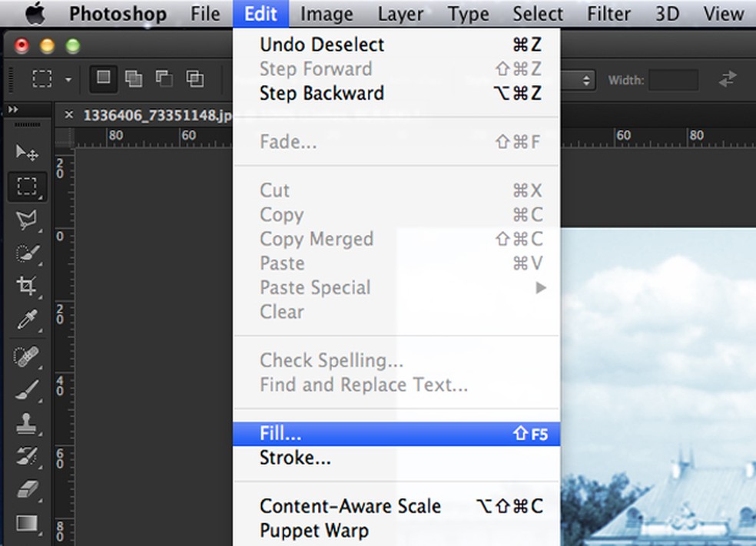This screenshot has width=756, height=546.
Task: Select the Clone Stamp tool
Action: click(27, 423)
